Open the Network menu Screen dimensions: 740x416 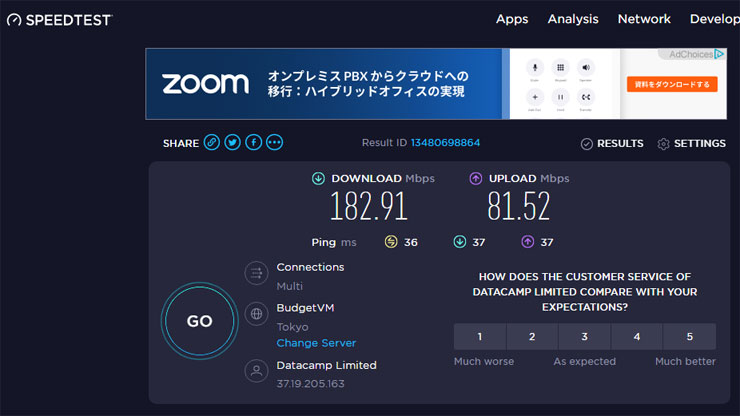tap(644, 19)
